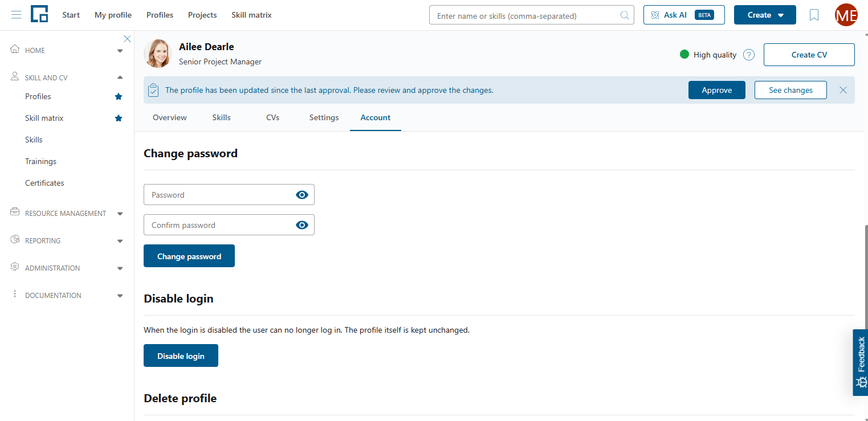Screen dimensions: 868x421
Task: Switch to the CVs tab
Action: click(273, 117)
